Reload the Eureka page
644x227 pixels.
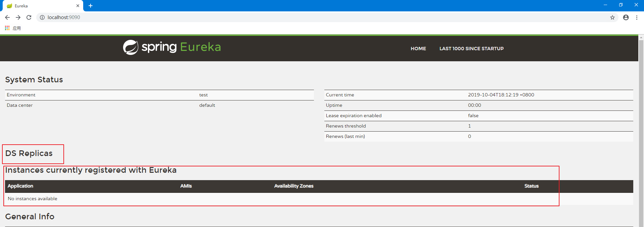tap(29, 17)
